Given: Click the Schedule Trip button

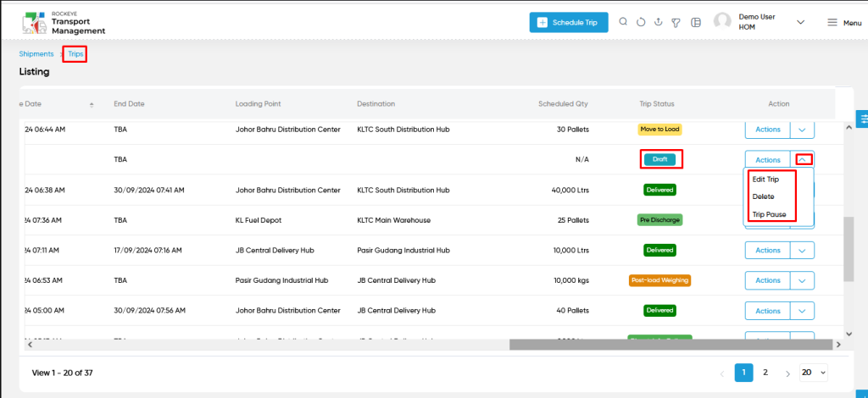Looking at the screenshot, I should coord(569,23).
